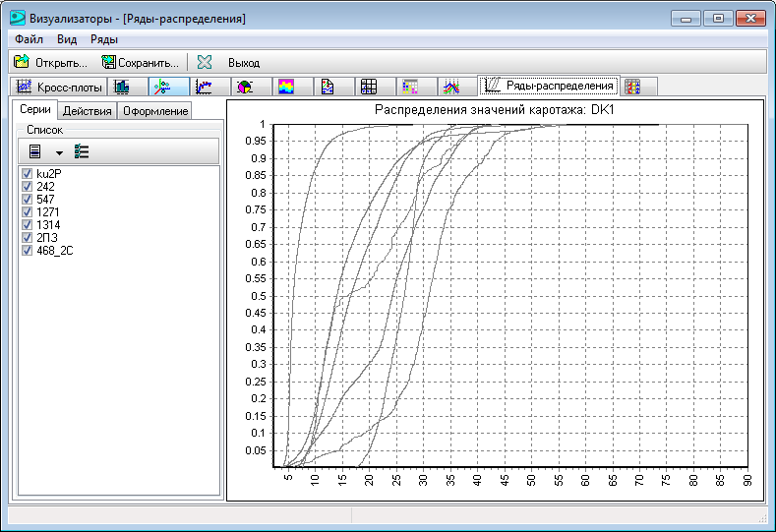Click the tree list icon under Список
This screenshot has width=776, height=532.
click(82, 151)
